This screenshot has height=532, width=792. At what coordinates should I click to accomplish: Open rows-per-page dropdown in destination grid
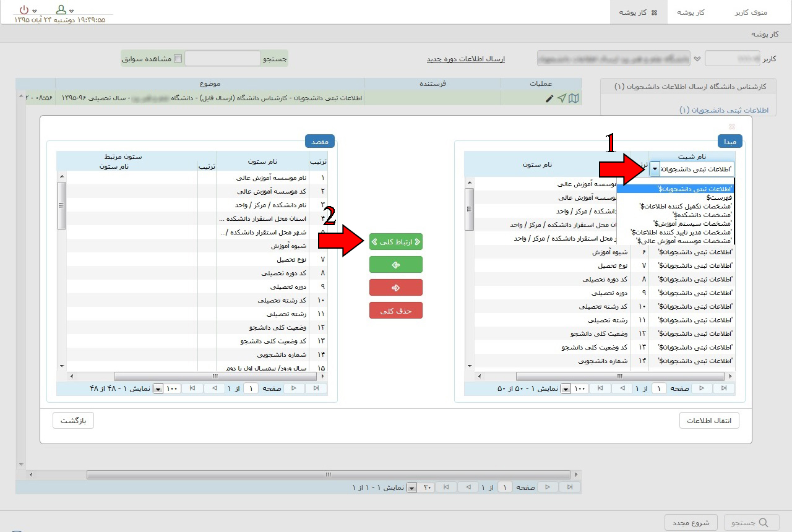[158, 388]
